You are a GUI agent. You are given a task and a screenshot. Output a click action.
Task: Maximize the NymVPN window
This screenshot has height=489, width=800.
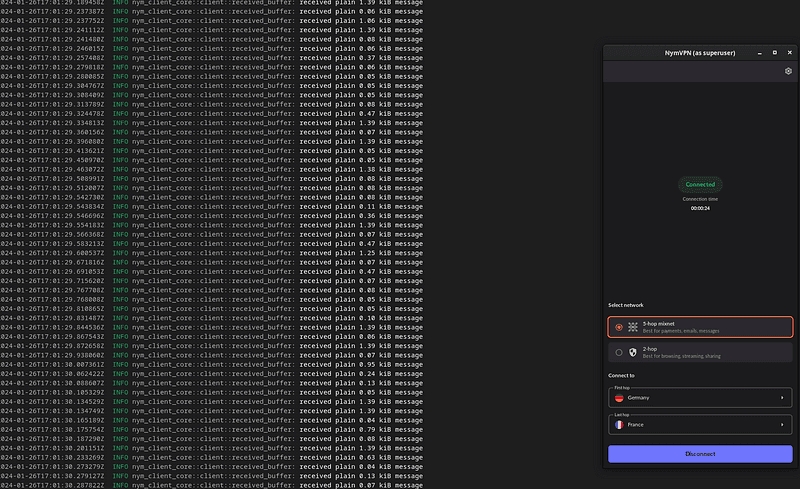pyautogui.click(x=774, y=52)
